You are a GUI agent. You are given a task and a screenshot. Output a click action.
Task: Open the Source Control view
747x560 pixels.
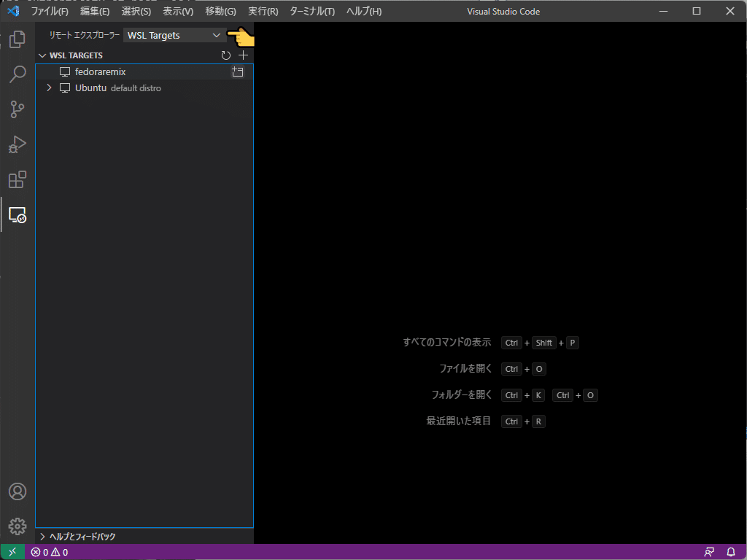pyautogui.click(x=18, y=109)
